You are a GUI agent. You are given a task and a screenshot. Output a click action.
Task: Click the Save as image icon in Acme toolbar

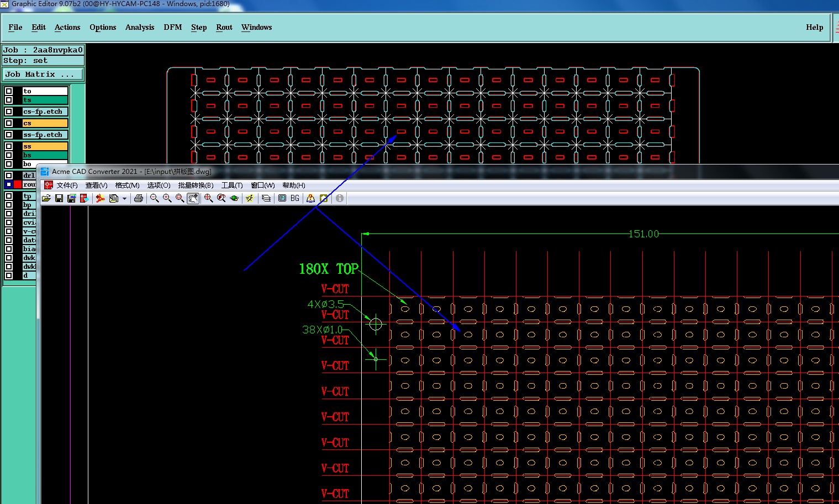(x=71, y=198)
